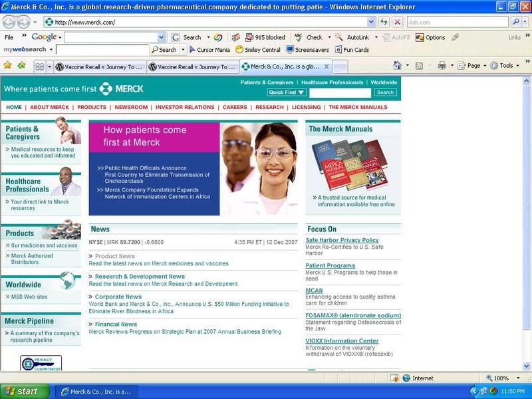The width and height of the screenshot is (532, 399).
Task: Click the Quick Tabs grid icon
Action: click(x=40, y=66)
